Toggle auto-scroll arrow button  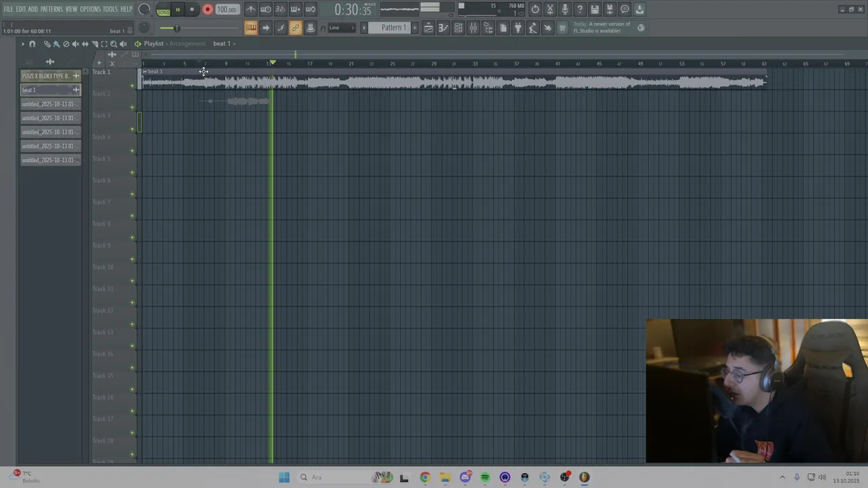[x=265, y=28]
